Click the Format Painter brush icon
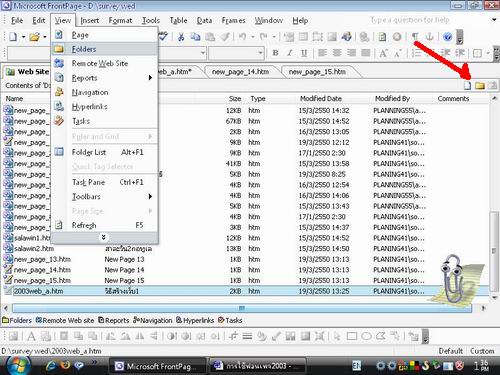Image resolution: width=500 pixels, height=375 pixels. [224, 37]
